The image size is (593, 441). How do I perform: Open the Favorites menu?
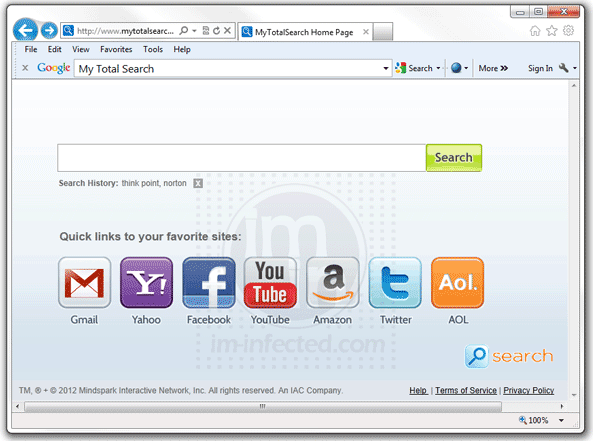pyautogui.click(x=116, y=49)
